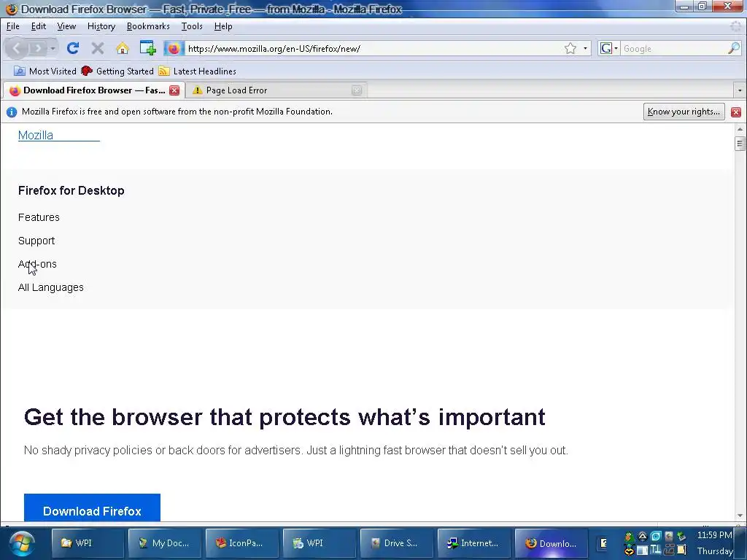Screen dimensions: 747x560
Task: Start search with the magnifier icon
Action: [x=734, y=48]
